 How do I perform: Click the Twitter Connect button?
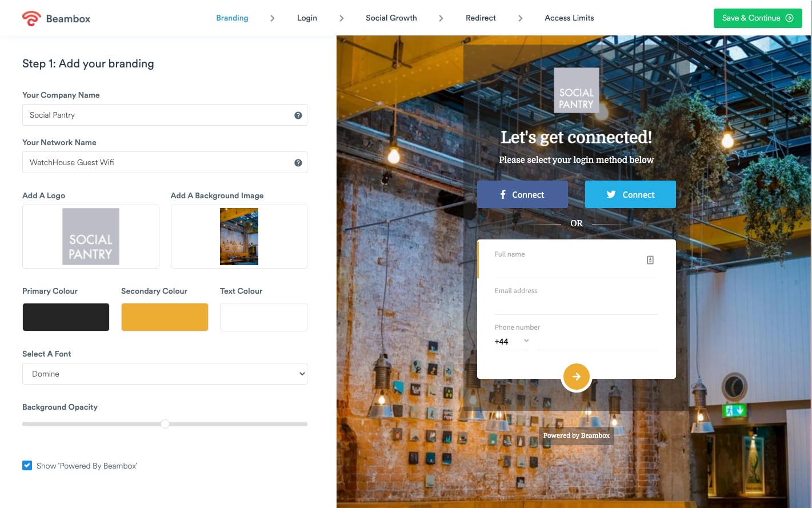tap(630, 195)
